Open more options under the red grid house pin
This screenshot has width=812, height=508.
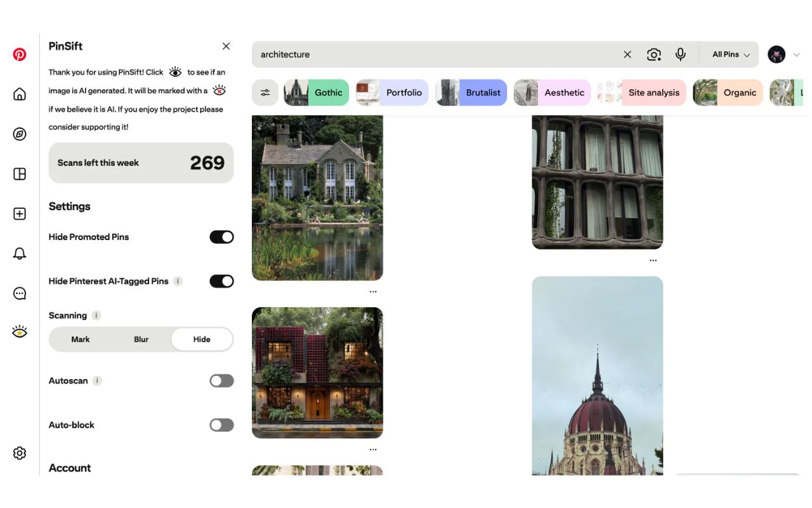pyautogui.click(x=373, y=450)
